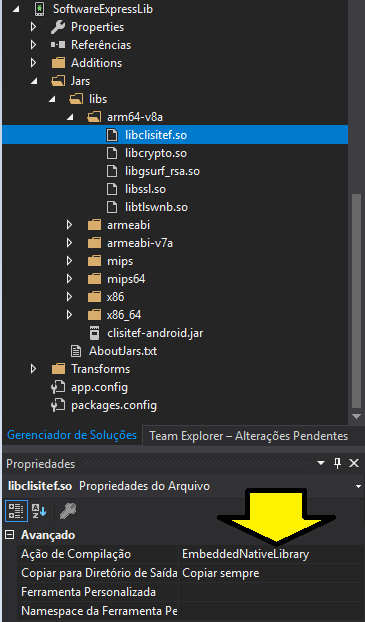Expand the Properties node

pos(34,27)
